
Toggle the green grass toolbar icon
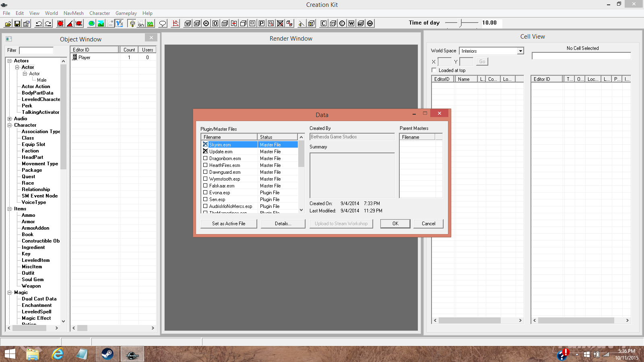(x=150, y=23)
